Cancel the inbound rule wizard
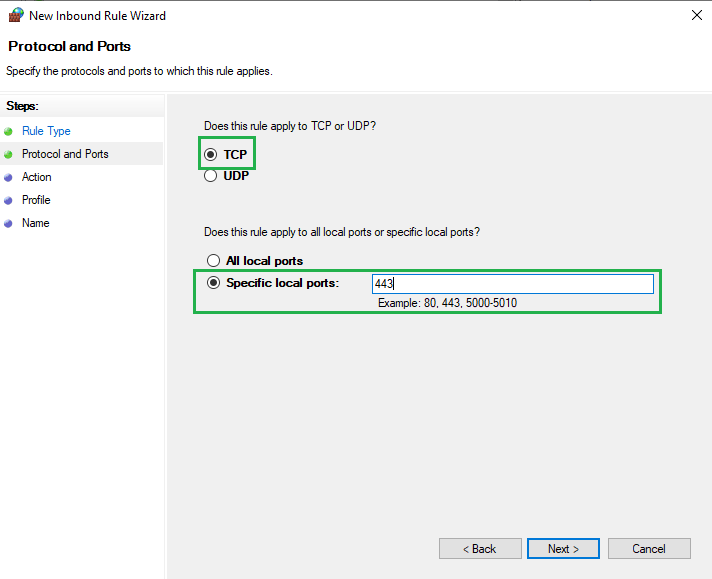Screen dimensions: 712x579 (x=649, y=549)
